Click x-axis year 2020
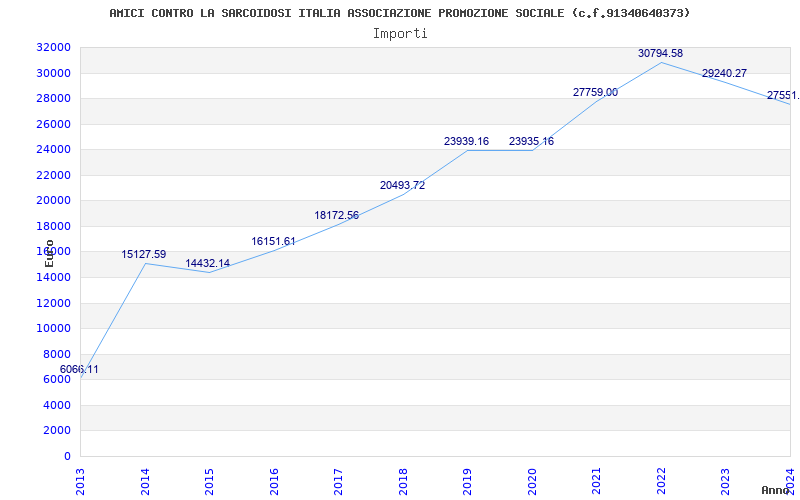Image resolution: width=800 pixels, height=500 pixels. click(x=532, y=482)
